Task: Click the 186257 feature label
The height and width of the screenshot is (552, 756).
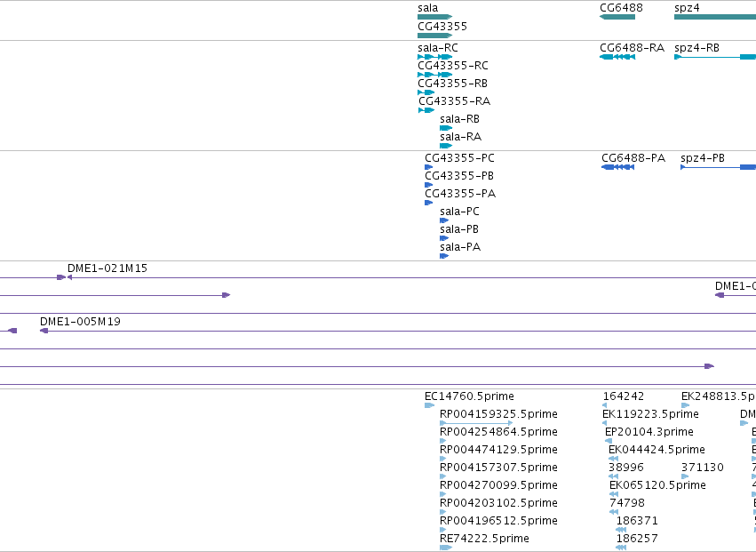Action: [637, 539]
